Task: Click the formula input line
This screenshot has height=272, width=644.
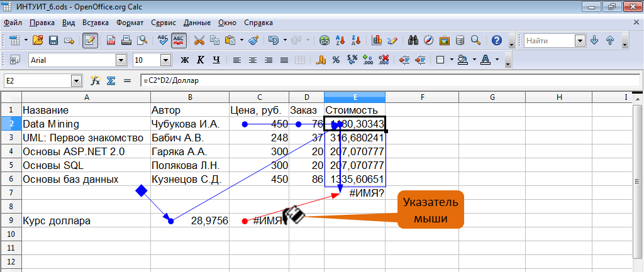Action: [390, 81]
